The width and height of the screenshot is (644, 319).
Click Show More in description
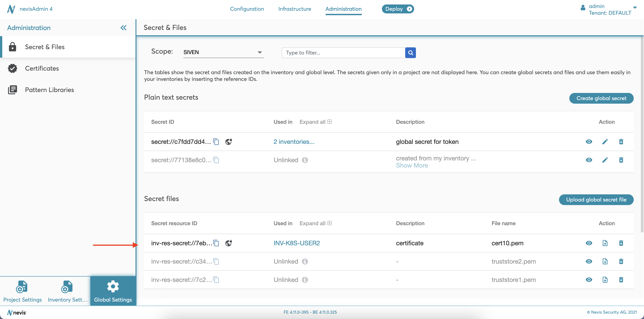[x=412, y=165]
